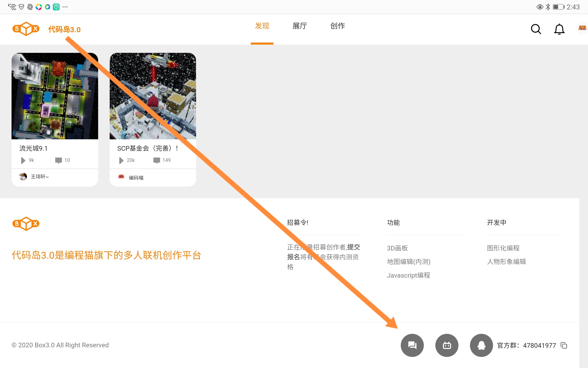This screenshot has height=368, width=588.
Task: Open the forum chat bubble button
Action: pos(412,345)
